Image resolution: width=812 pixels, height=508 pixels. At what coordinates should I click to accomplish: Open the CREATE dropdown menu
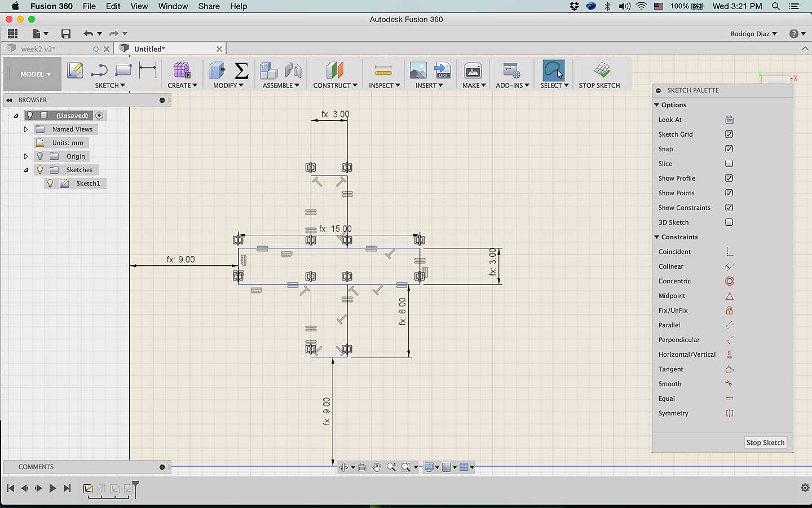tap(182, 85)
